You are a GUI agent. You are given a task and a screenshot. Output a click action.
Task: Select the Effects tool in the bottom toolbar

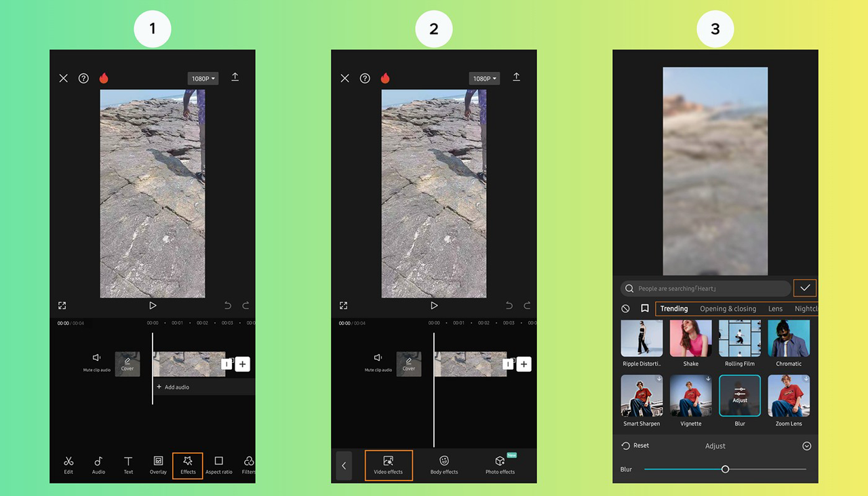tap(187, 465)
